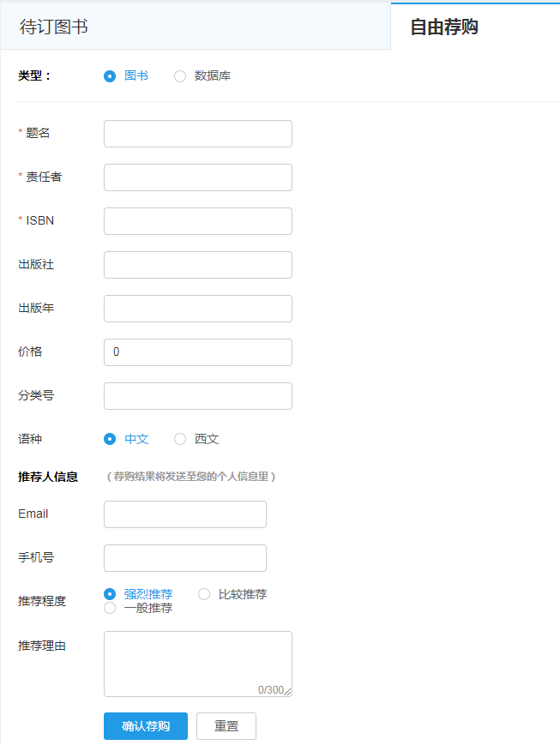Select the 强烈推荐 recommendation level
Screen dimensions: 560x745
[110, 593]
